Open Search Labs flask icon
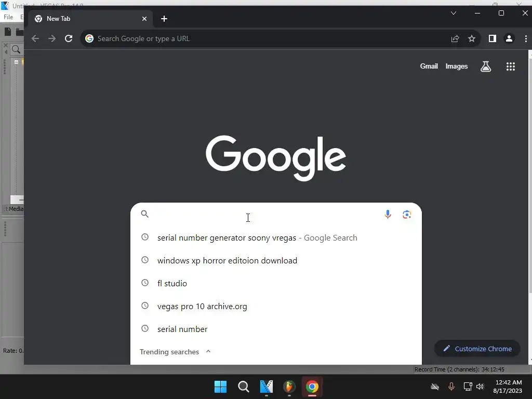The width and height of the screenshot is (532, 399). 486,66
